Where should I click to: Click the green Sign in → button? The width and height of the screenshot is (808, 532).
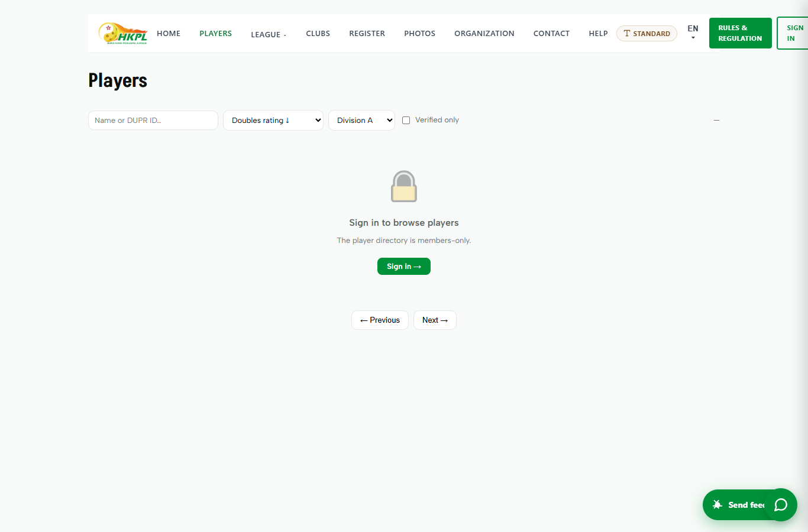click(x=404, y=267)
